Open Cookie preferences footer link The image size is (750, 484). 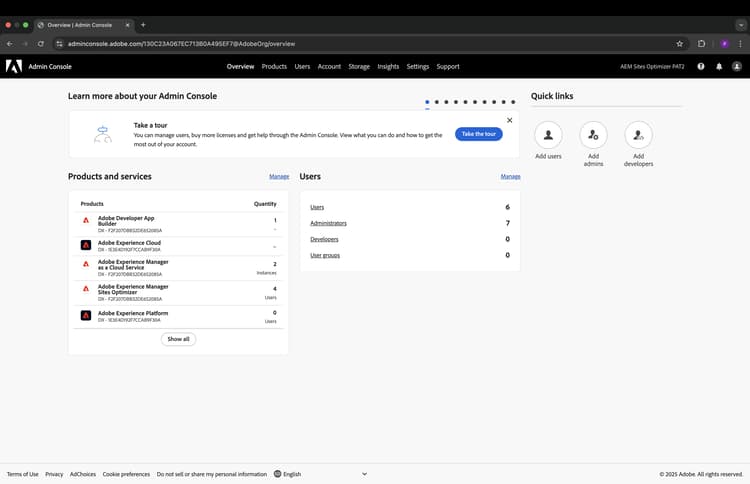[126, 474]
